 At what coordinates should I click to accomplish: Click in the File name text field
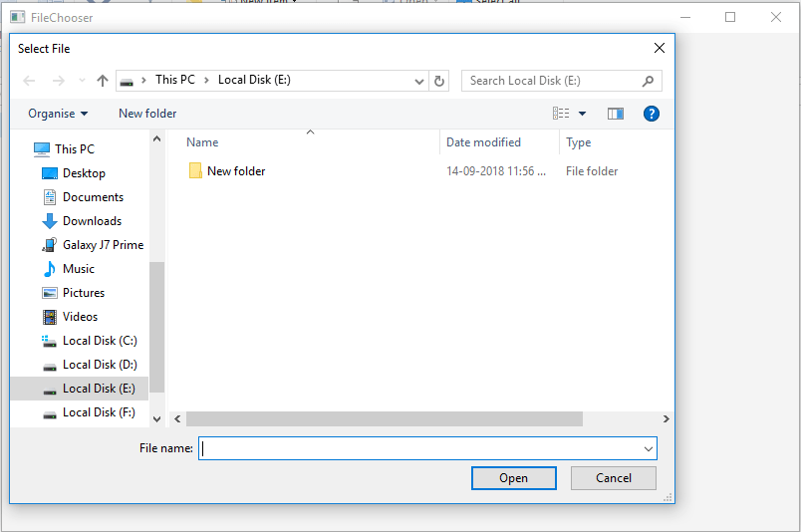point(418,448)
